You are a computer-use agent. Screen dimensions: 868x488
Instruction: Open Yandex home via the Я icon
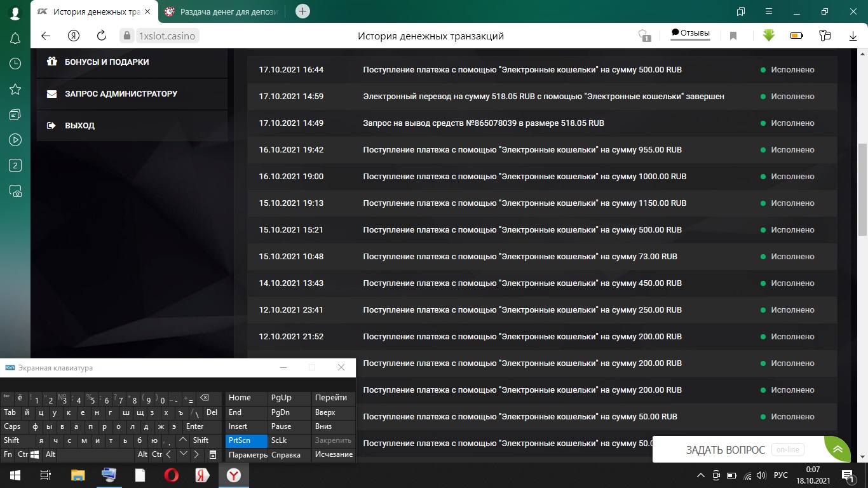[x=74, y=36]
